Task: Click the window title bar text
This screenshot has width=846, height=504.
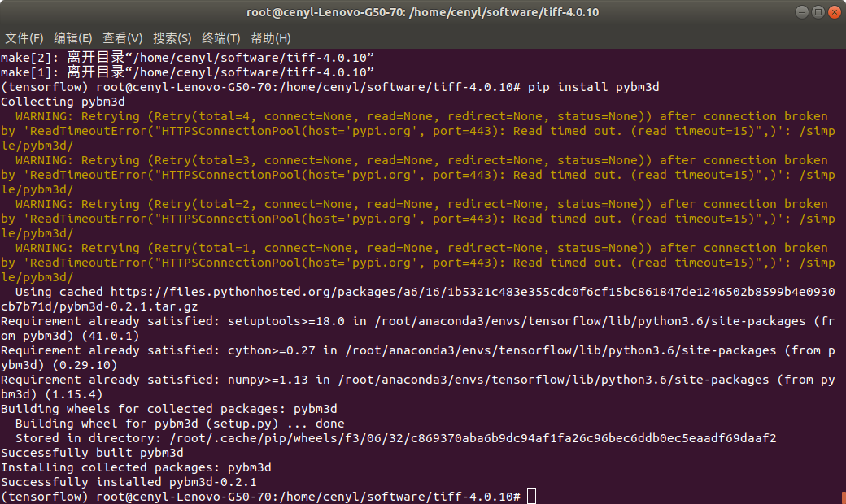Action: (423, 11)
